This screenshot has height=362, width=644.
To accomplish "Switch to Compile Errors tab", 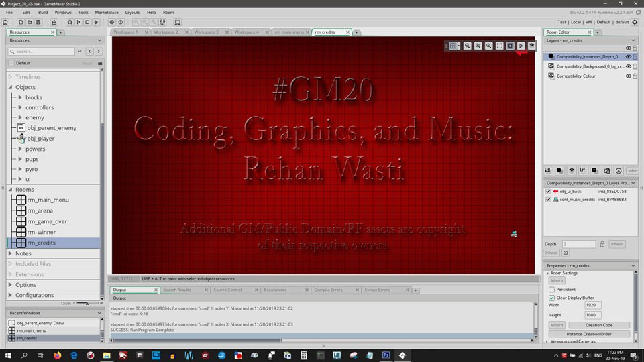I will coord(328,290).
